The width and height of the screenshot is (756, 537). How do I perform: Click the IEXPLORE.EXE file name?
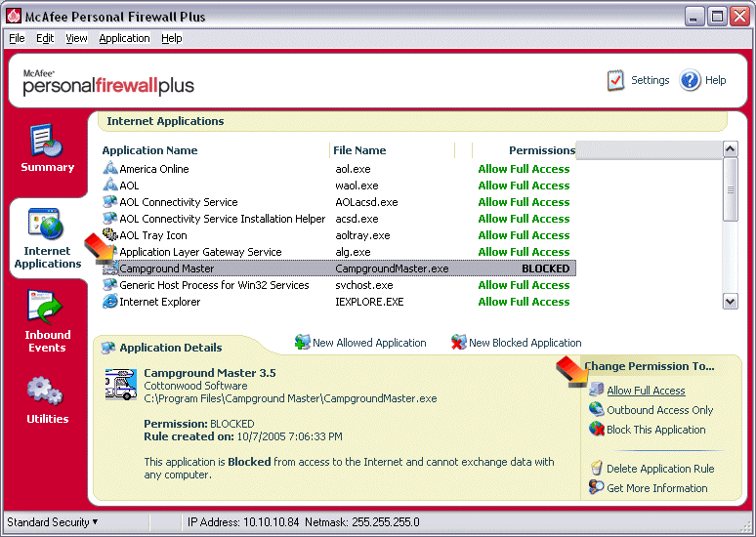[369, 302]
